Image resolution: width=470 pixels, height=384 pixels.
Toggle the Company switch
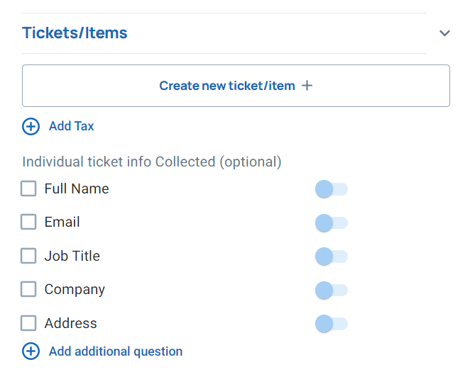(x=331, y=290)
